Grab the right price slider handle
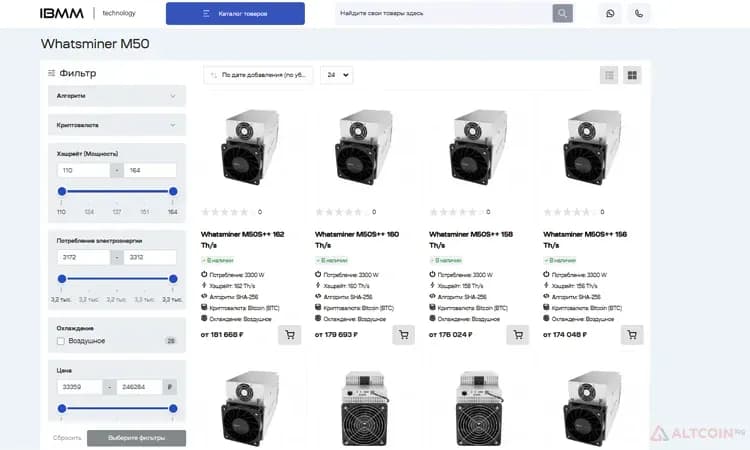The width and height of the screenshot is (750, 450). [x=173, y=408]
